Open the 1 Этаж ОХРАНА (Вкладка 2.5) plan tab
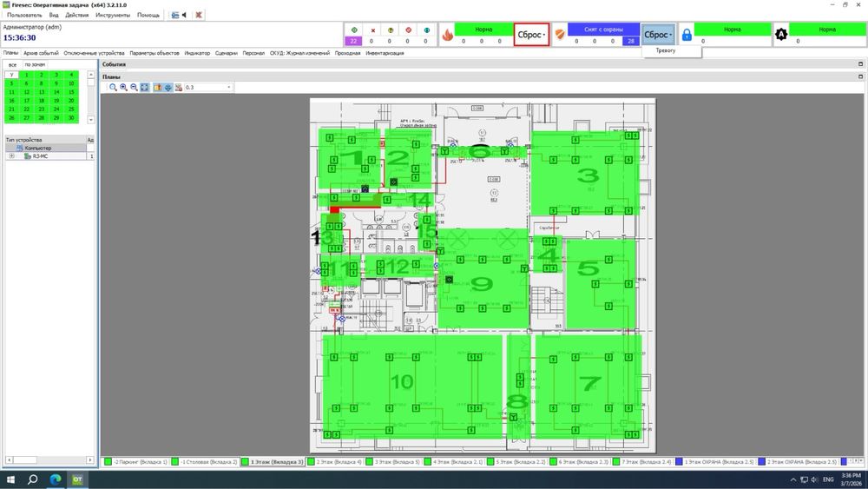This screenshot has width=868, height=489. point(714,461)
